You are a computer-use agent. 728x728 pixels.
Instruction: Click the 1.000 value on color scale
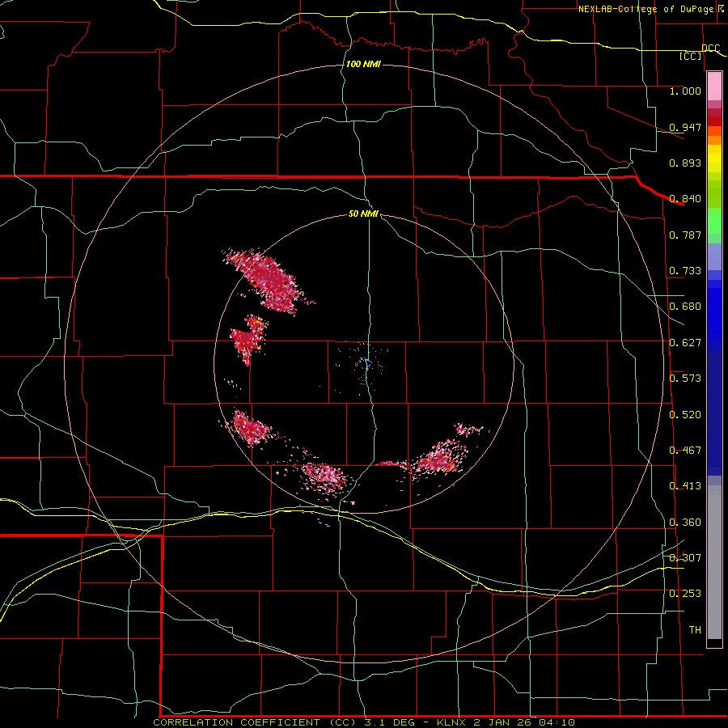point(685,91)
